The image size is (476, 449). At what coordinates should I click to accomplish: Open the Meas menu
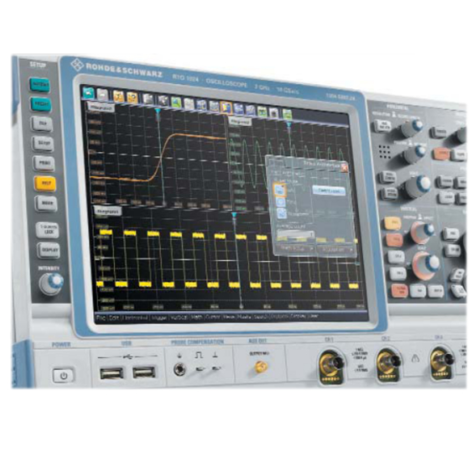click(x=229, y=317)
